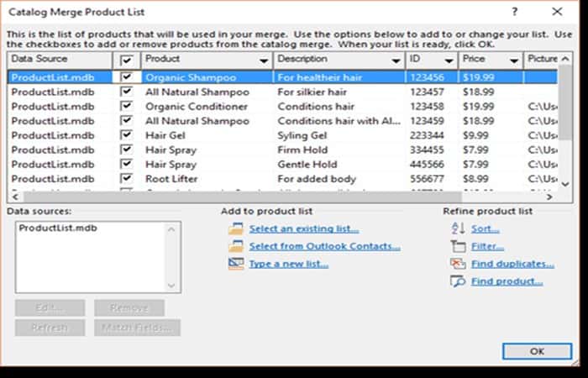
Task: Click the horizontal scrollbar right arrow
Action: [549, 197]
